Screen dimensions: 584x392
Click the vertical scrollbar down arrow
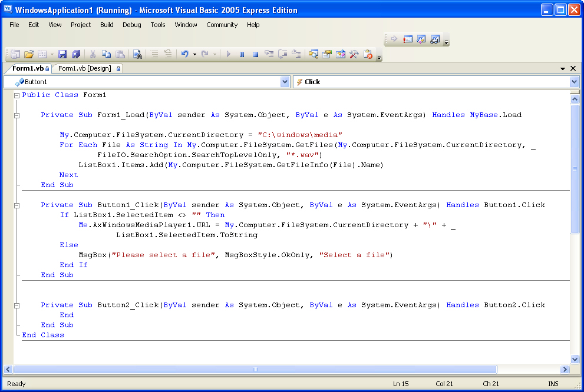click(575, 359)
